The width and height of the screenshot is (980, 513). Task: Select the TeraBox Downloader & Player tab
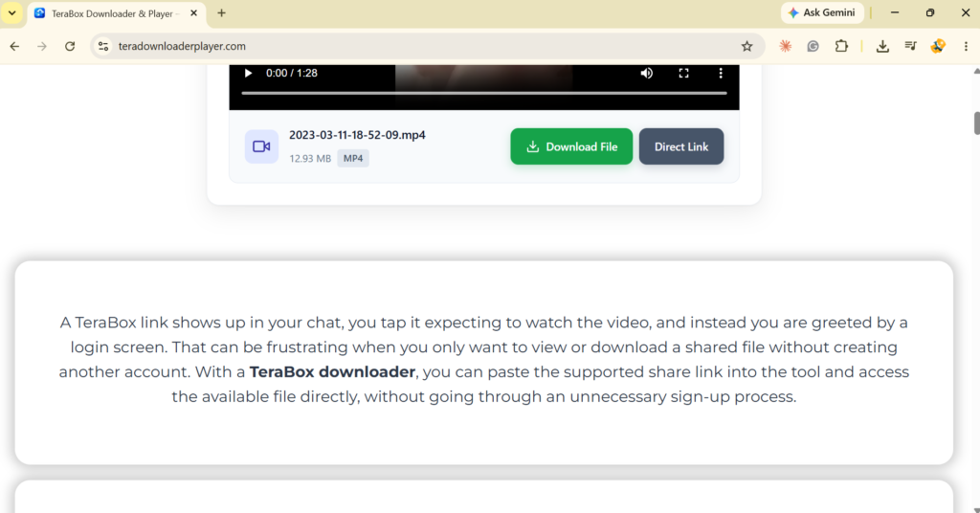[116, 13]
